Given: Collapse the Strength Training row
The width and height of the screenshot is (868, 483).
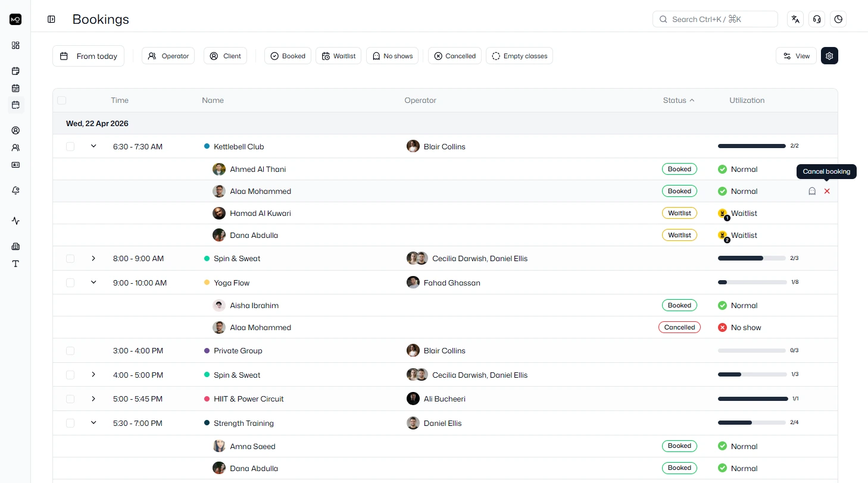Looking at the screenshot, I should coord(93,422).
